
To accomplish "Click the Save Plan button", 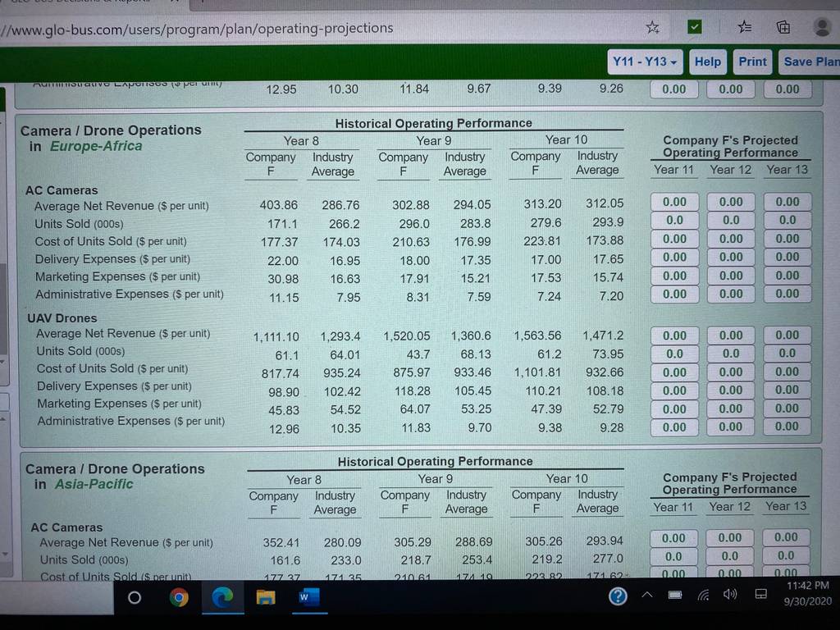I will click(810, 62).
